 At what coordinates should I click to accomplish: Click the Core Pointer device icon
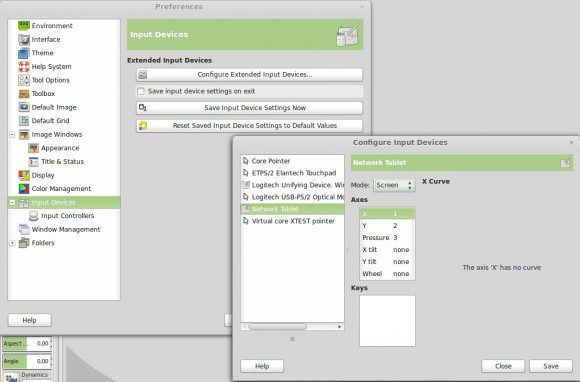click(246, 161)
